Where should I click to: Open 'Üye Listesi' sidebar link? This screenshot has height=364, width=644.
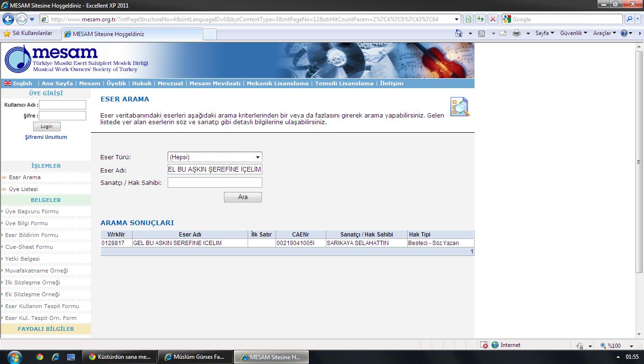tap(23, 189)
